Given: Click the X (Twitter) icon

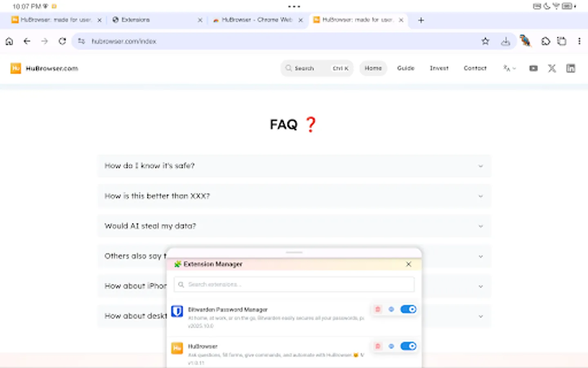Looking at the screenshot, I should (x=552, y=68).
